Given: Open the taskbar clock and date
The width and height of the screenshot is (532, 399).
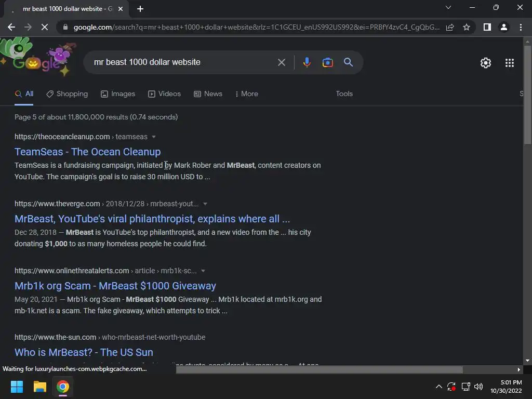Looking at the screenshot, I should [506, 387].
